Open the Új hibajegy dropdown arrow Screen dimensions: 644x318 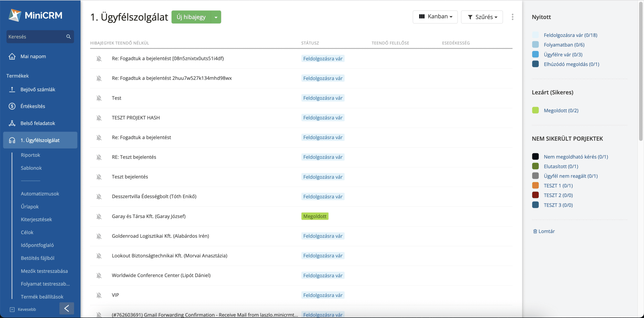pyautogui.click(x=216, y=17)
